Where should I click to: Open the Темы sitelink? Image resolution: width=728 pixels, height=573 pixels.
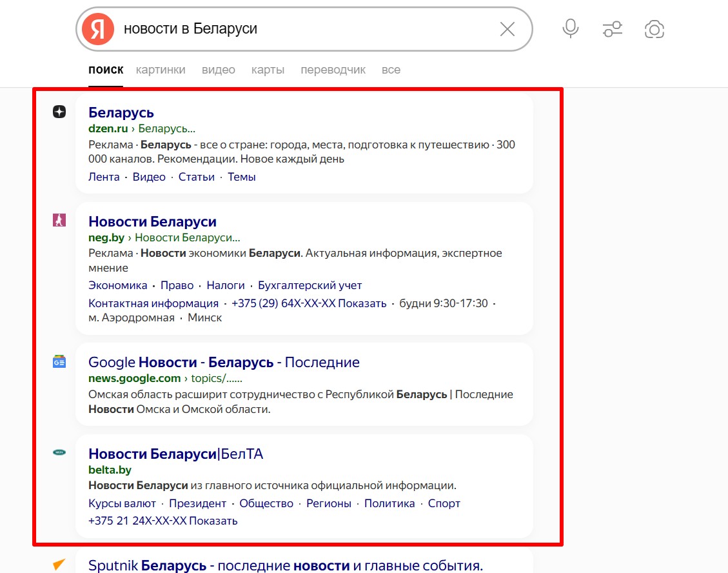(241, 177)
